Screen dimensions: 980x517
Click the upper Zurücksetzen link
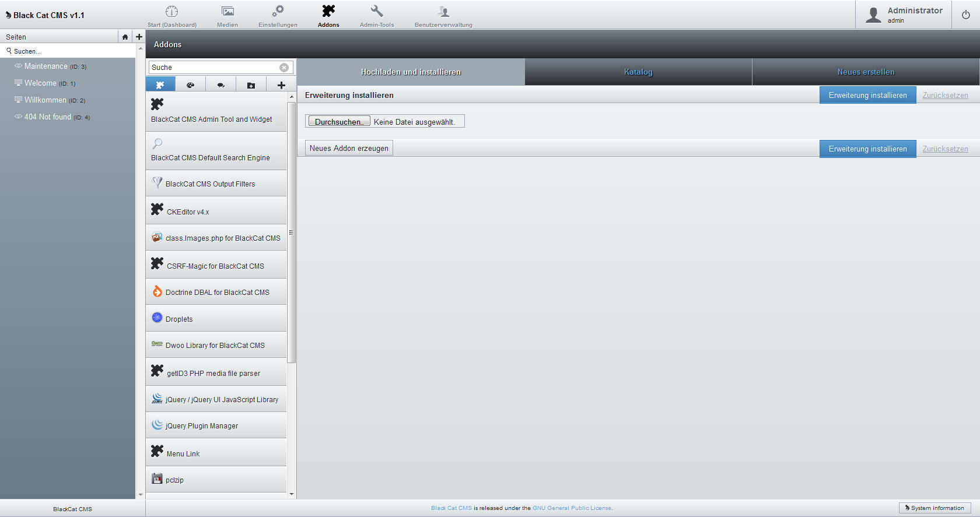(x=945, y=95)
